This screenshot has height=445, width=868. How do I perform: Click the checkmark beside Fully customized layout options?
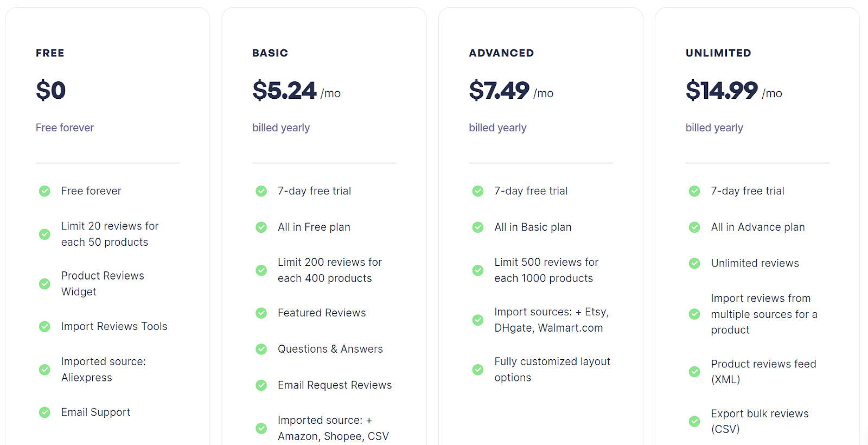(478, 370)
